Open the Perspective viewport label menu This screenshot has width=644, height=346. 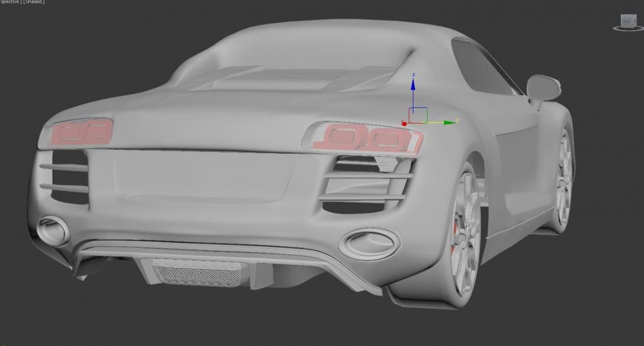(11, 2)
